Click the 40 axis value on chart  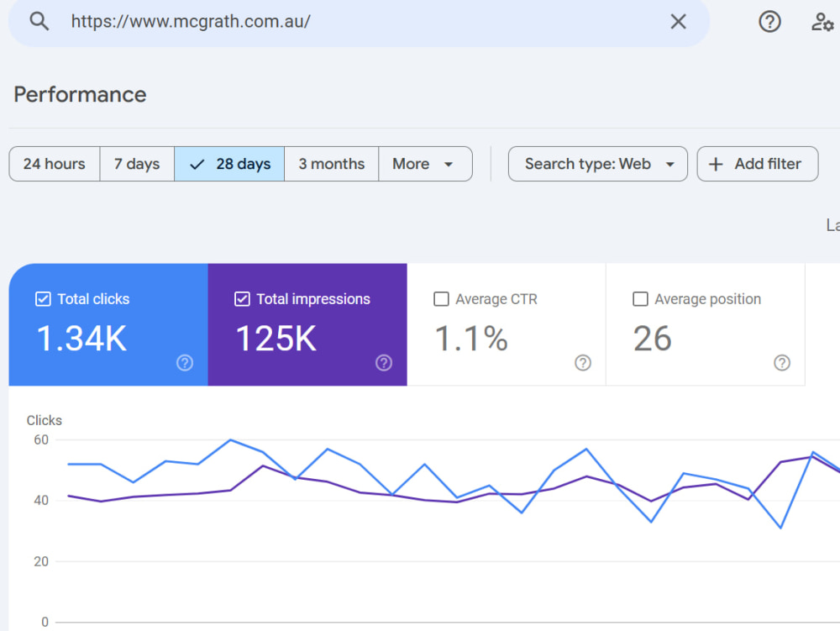tap(41, 500)
